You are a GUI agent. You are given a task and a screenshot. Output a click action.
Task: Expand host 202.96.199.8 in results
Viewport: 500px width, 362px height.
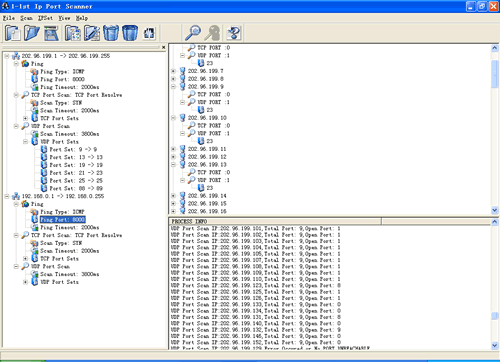click(x=173, y=79)
